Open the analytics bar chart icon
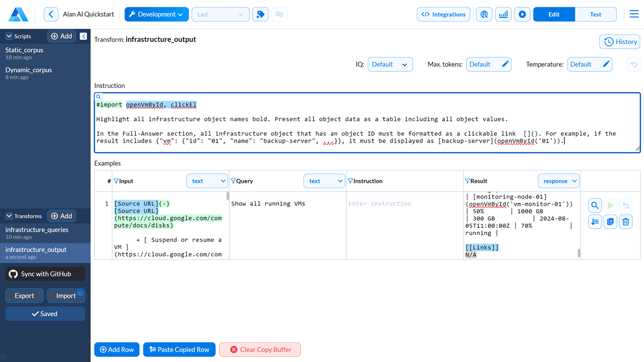The image size is (644, 362). [x=503, y=14]
